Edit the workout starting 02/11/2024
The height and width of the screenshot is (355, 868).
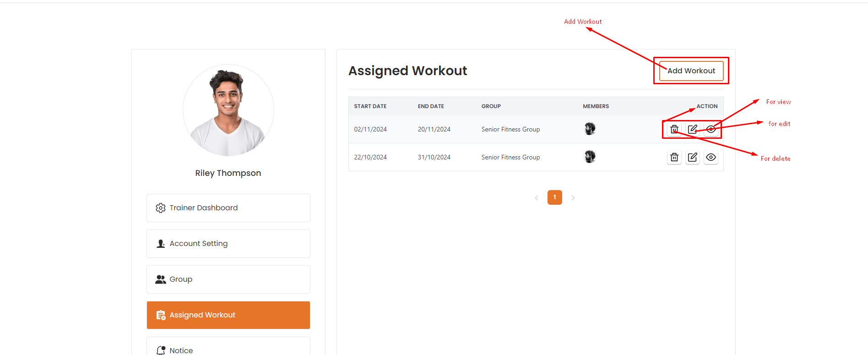coord(693,129)
